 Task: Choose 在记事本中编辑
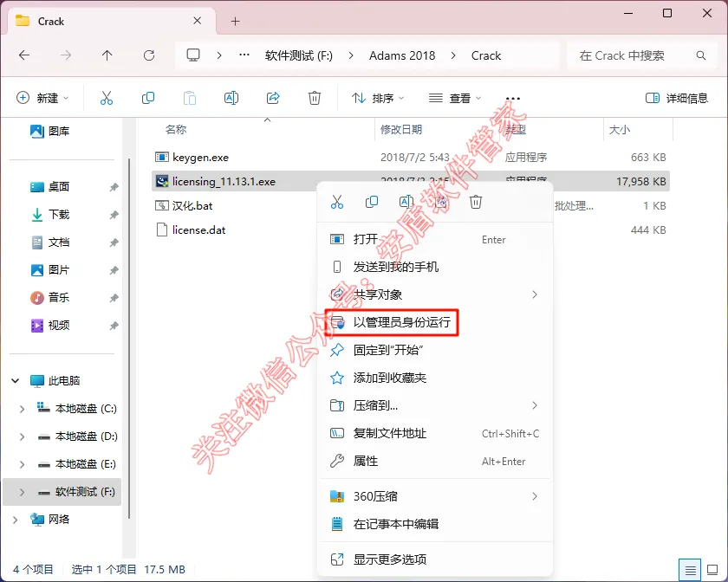[x=435, y=524]
